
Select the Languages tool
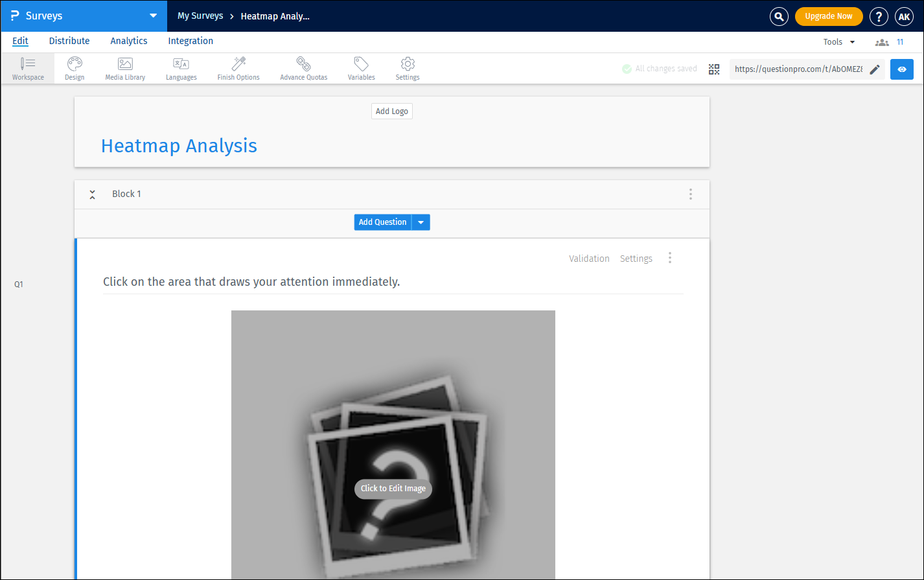[181, 68]
